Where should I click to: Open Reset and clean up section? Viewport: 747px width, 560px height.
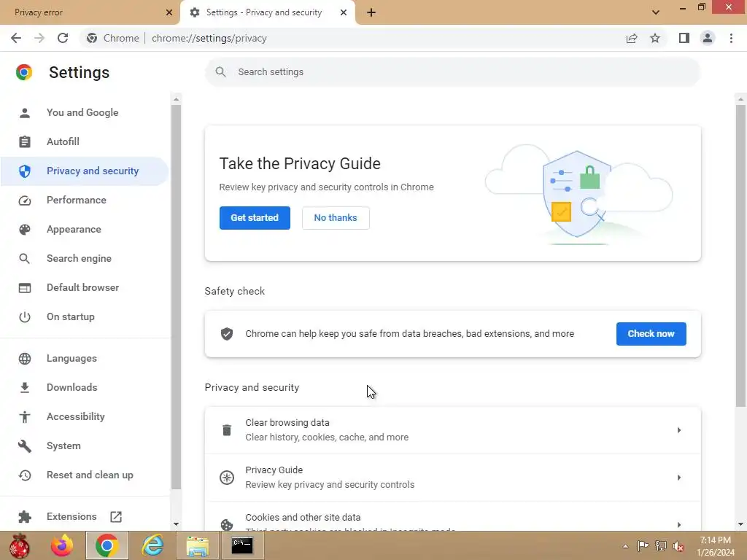tap(85, 475)
